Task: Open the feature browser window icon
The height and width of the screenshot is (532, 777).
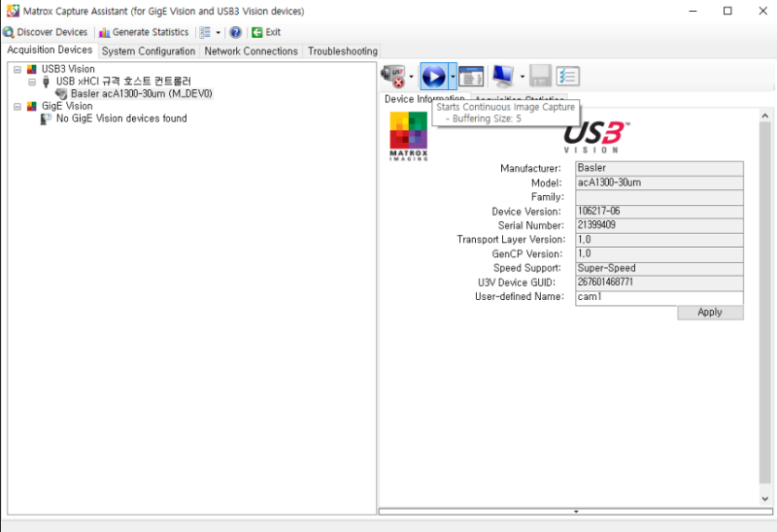Action: coord(471,77)
